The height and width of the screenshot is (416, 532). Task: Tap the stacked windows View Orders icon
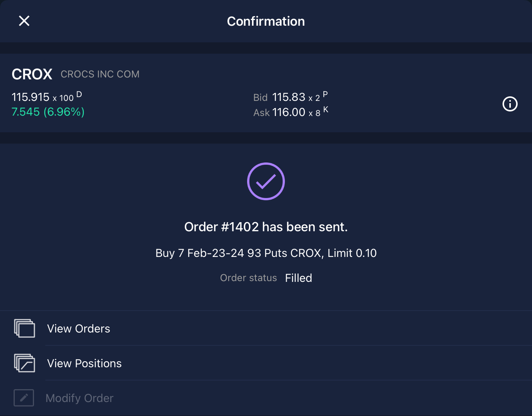coord(25,328)
